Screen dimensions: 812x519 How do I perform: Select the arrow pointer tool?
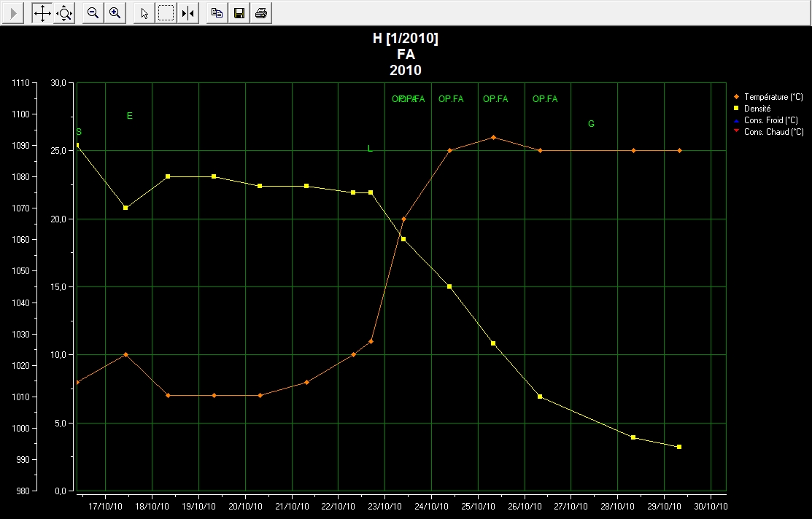point(144,13)
